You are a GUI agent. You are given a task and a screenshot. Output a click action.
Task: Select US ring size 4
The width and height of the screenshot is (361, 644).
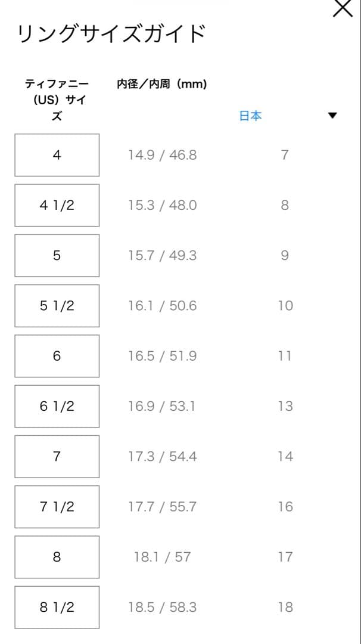click(x=57, y=155)
